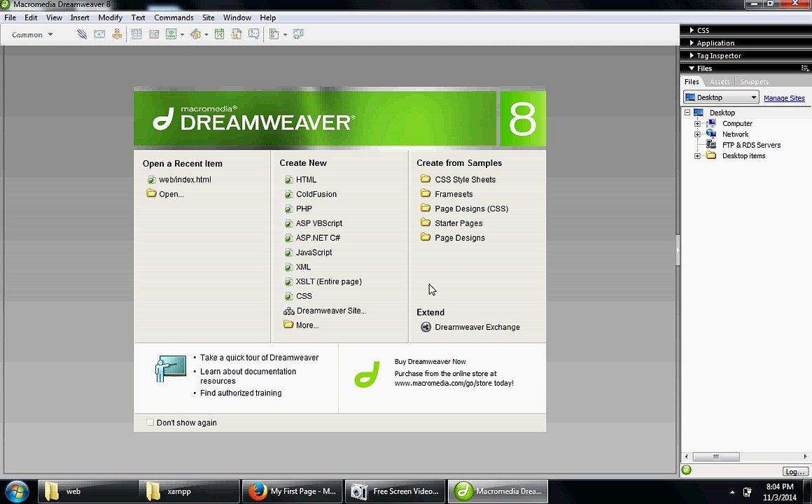
Task: Click the Manage Sites link
Action: (784, 98)
